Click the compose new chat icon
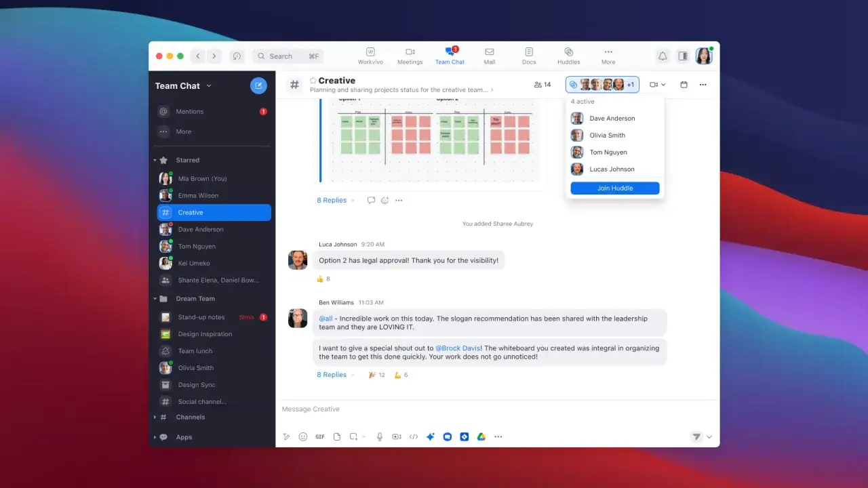Screen dimensions: 868x488 point(258,85)
